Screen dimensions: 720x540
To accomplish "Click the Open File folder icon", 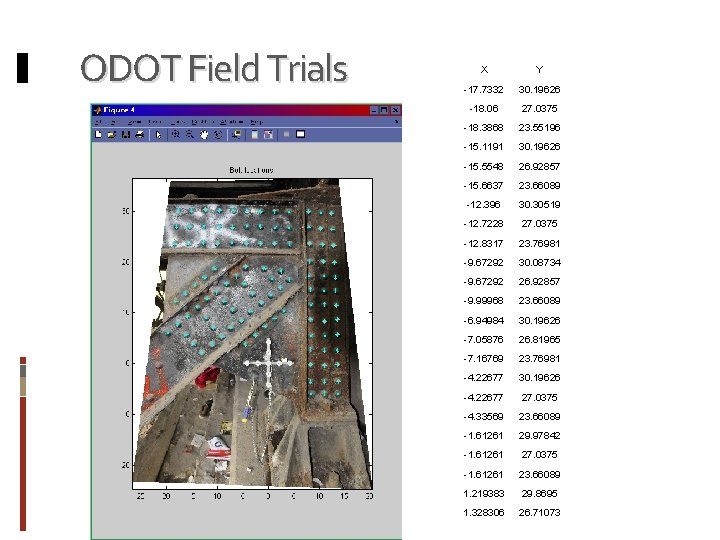I will coord(112,135).
